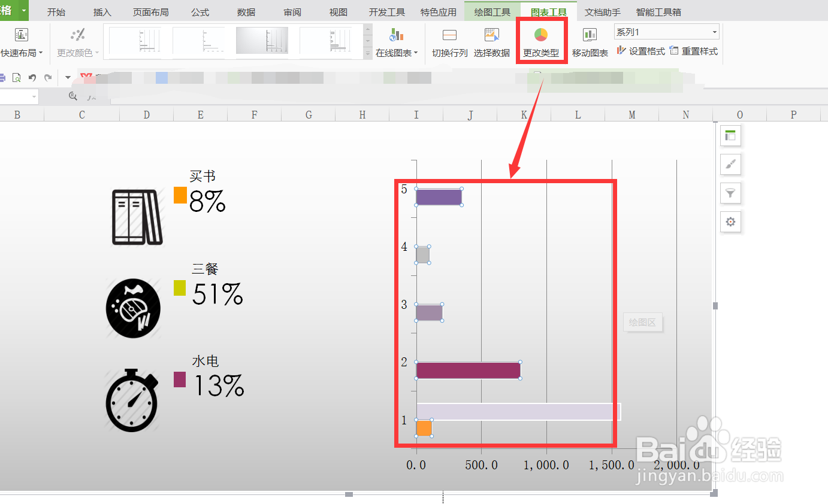Switch to the 绘图工具 ribbon tab
Image resolution: width=828 pixels, height=504 pixels.
tap(492, 12)
